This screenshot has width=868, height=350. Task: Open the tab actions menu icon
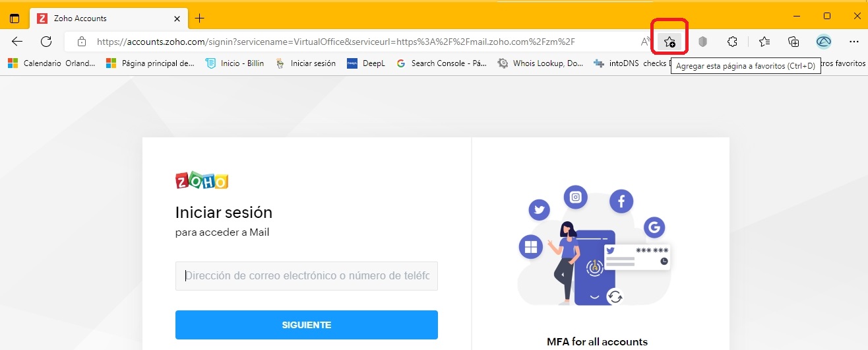click(15, 18)
